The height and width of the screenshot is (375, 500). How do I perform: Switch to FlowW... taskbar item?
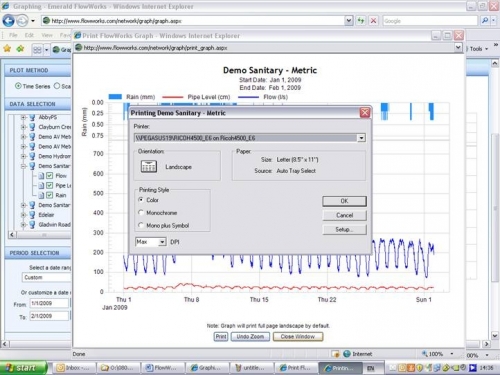coord(163,368)
